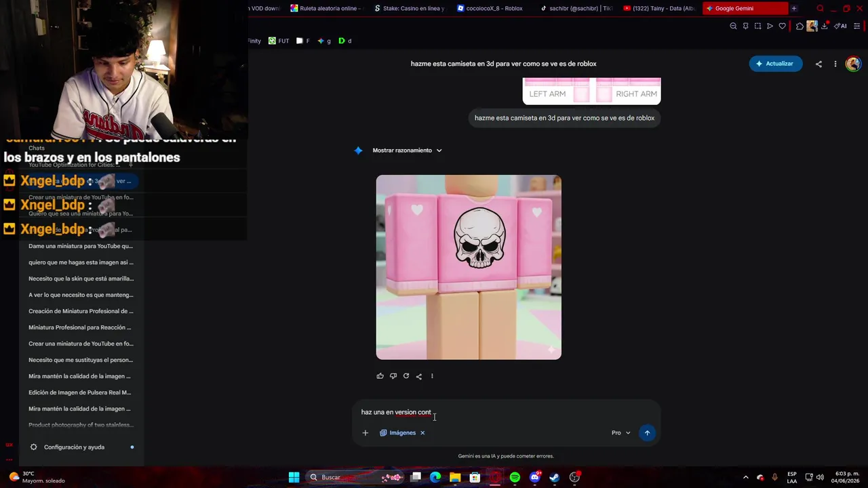Viewport: 868px width, 488px height.
Task: Open conversation menu with the three vertical dots
Action: tap(835, 64)
